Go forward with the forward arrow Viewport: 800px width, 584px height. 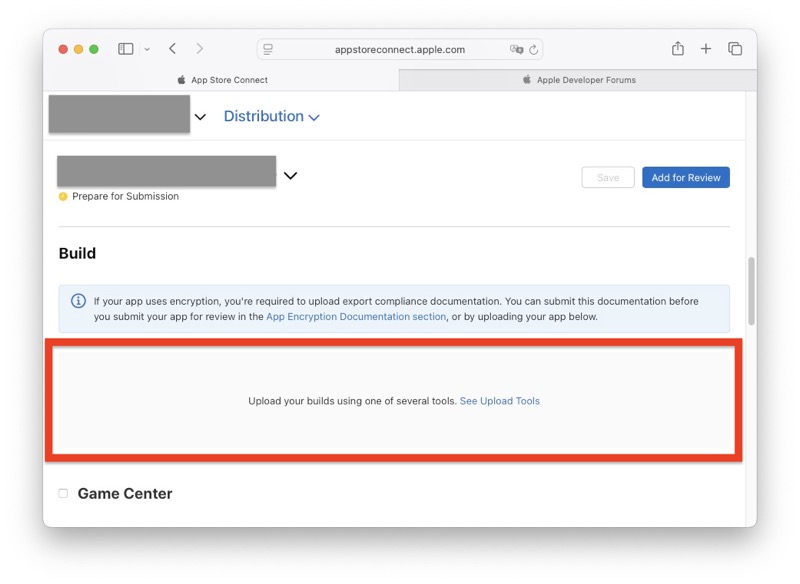pyautogui.click(x=199, y=49)
